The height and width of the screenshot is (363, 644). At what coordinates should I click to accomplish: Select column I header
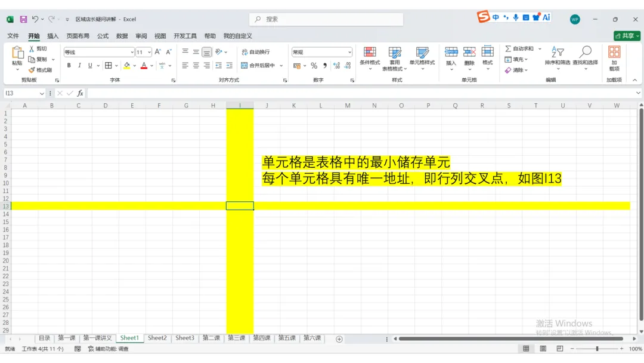(240, 106)
